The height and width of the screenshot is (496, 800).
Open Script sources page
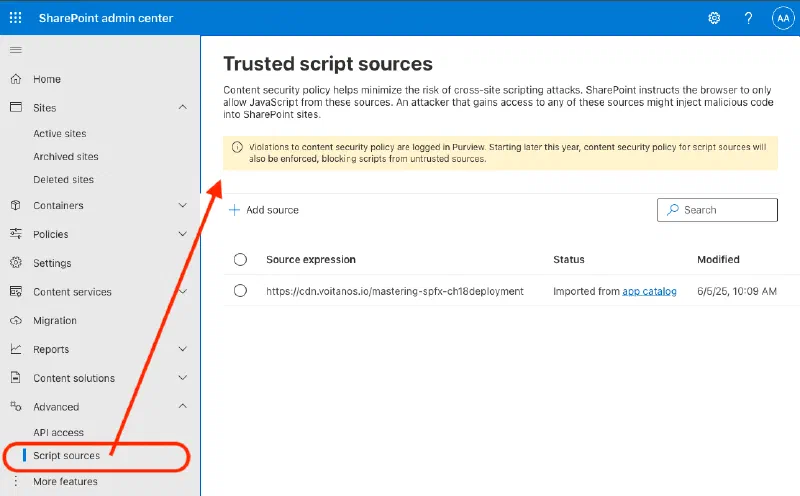point(66,455)
